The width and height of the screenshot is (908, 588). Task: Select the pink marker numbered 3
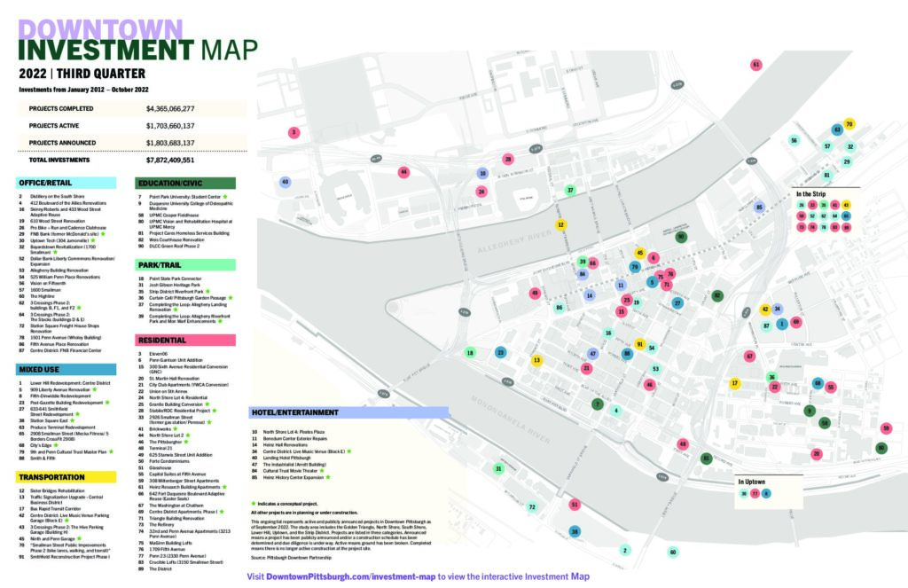tap(294, 132)
